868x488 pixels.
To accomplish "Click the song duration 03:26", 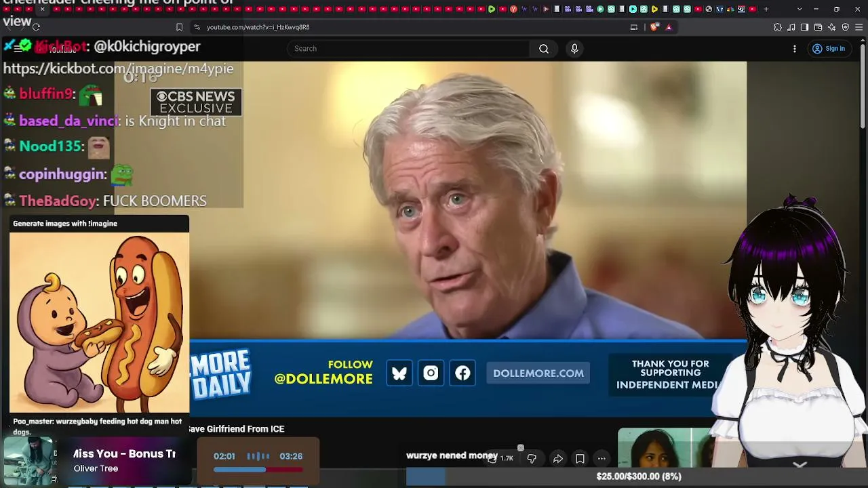I will tap(291, 456).
